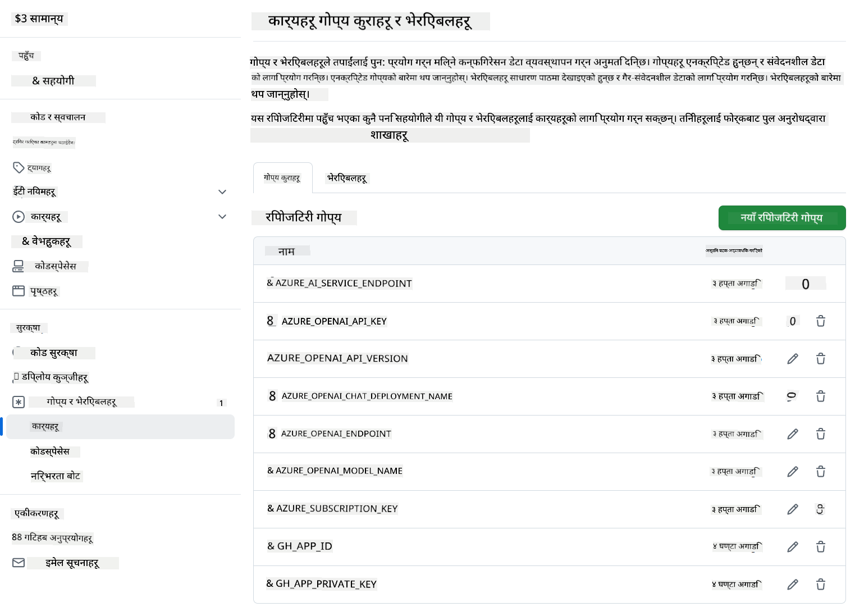
Task: Open इमेल सूचनाहरू in the sidebar
Action: [x=72, y=563]
